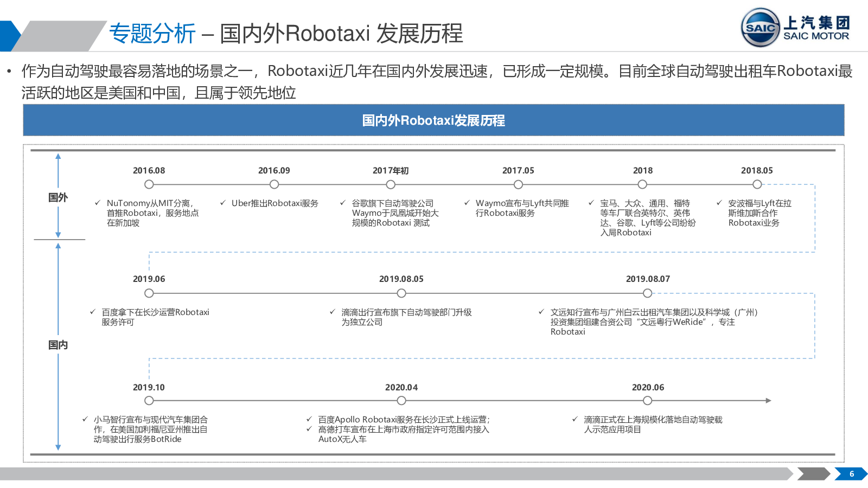The width and height of the screenshot is (868, 488).
Task: Click the 2019.10 小马智行 description text
Action: pyautogui.click(x=150, y=429)
